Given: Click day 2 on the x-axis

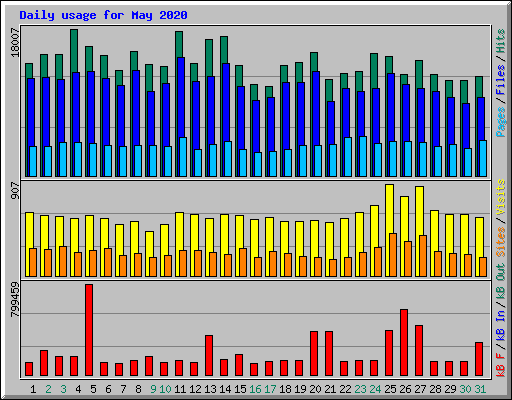Looking at the screenshot, I should coord(48,389).
